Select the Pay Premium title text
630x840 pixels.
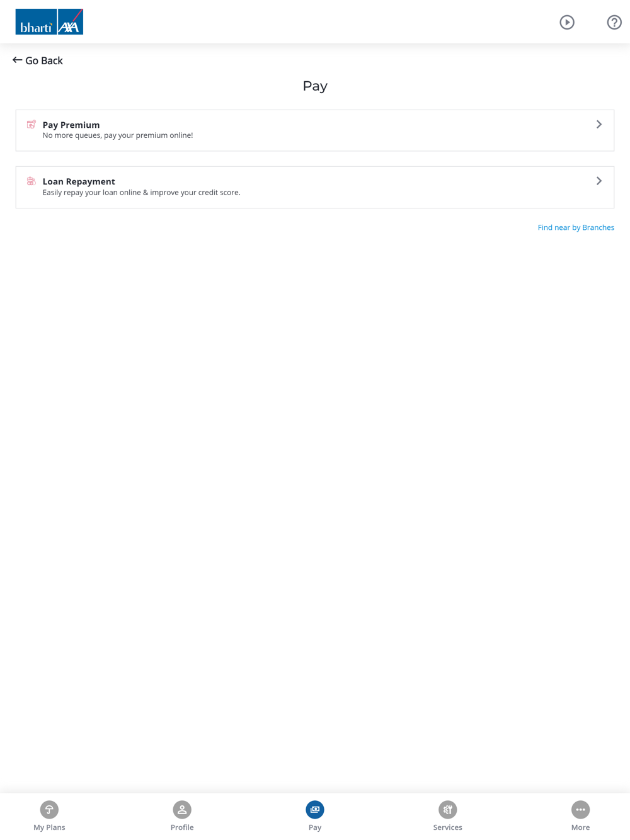point(71,125)
